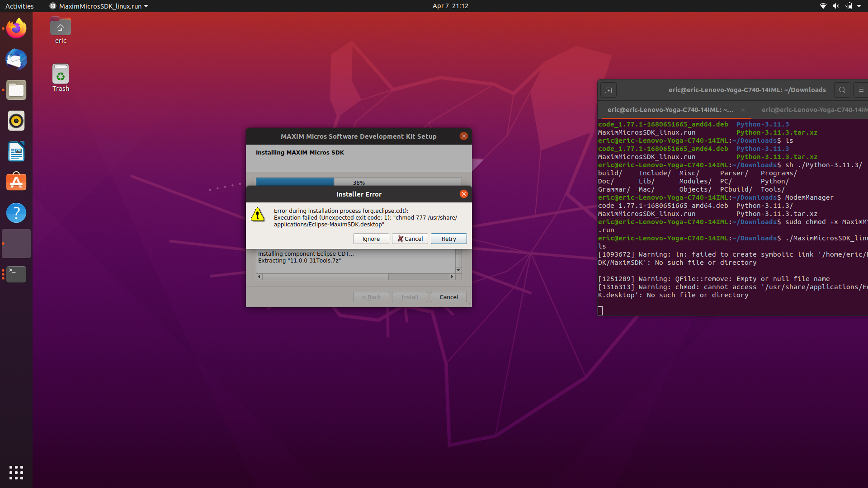The height and width of the screenshot is (488, 868).
Task: Click the install log scroll-down arrow
Action: click(x=458, y=270)
